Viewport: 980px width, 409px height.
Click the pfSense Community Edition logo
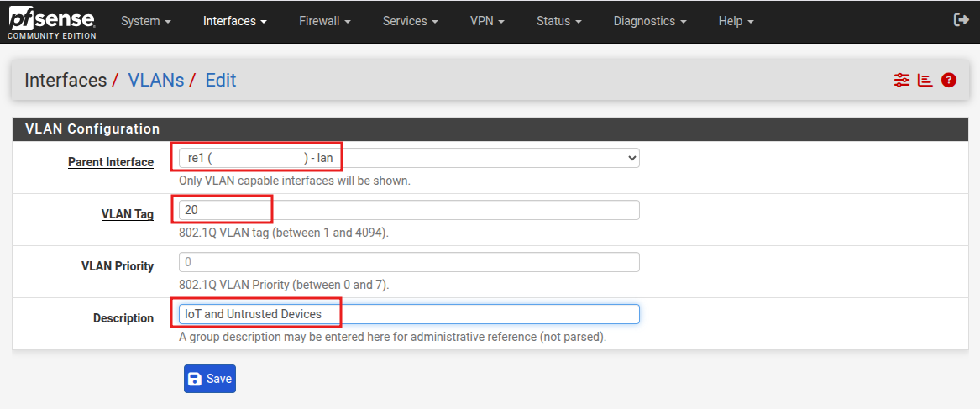click(x=52, y=24)
